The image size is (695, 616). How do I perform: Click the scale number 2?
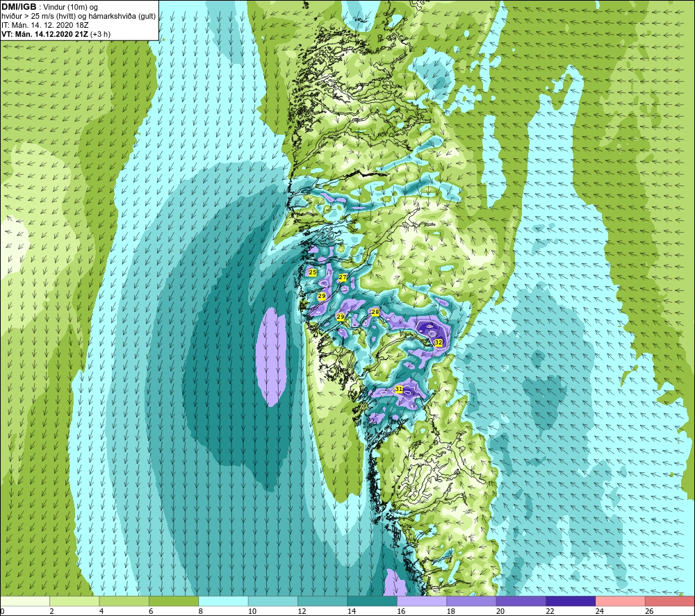coord(52,611)
